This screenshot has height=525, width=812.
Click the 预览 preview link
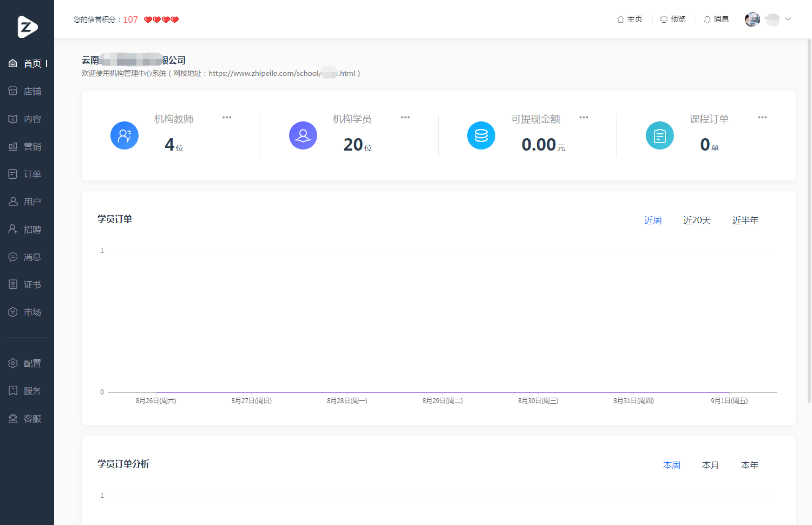(673, 19)
